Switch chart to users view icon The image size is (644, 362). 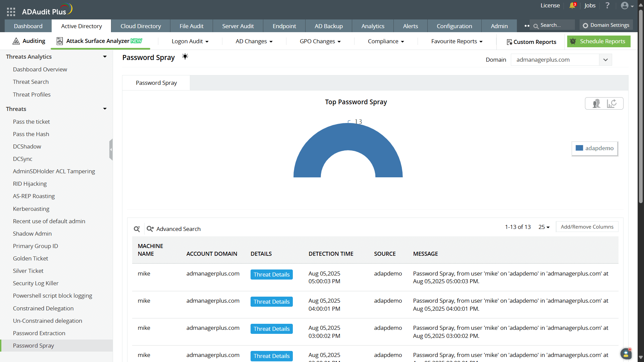click(x=596, y=104)
